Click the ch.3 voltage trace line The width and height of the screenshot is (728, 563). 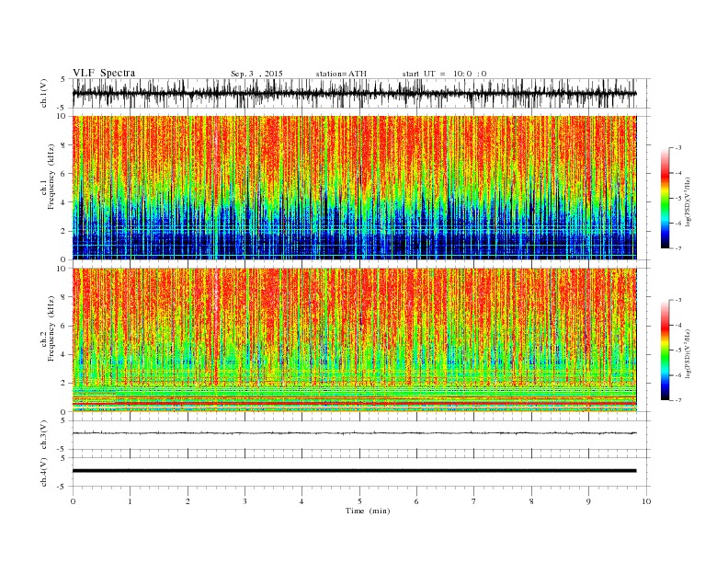click(x=354, y=433)
